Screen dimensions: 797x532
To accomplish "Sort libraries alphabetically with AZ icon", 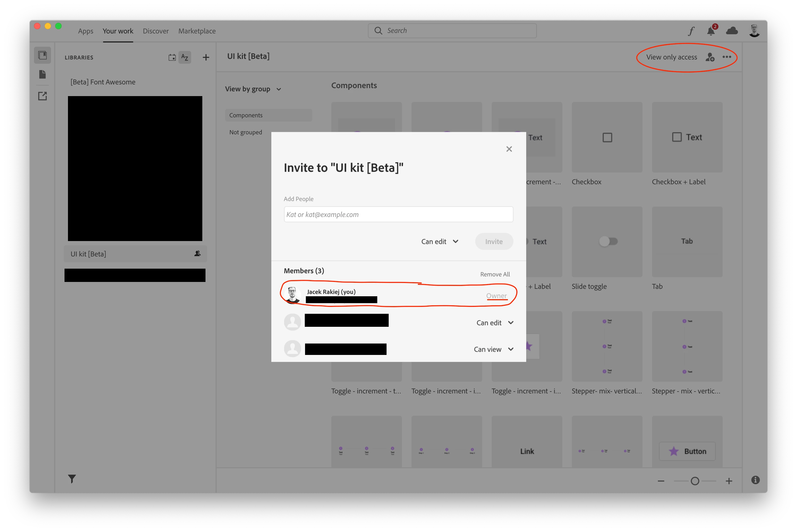I will tap(185, 57).
